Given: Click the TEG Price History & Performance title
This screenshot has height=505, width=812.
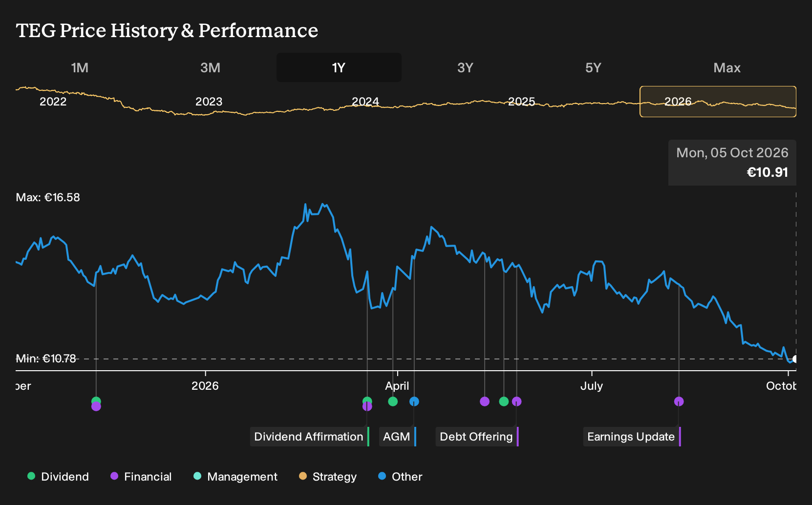Looking at the screenshot, I should click(x=167, y=30).
